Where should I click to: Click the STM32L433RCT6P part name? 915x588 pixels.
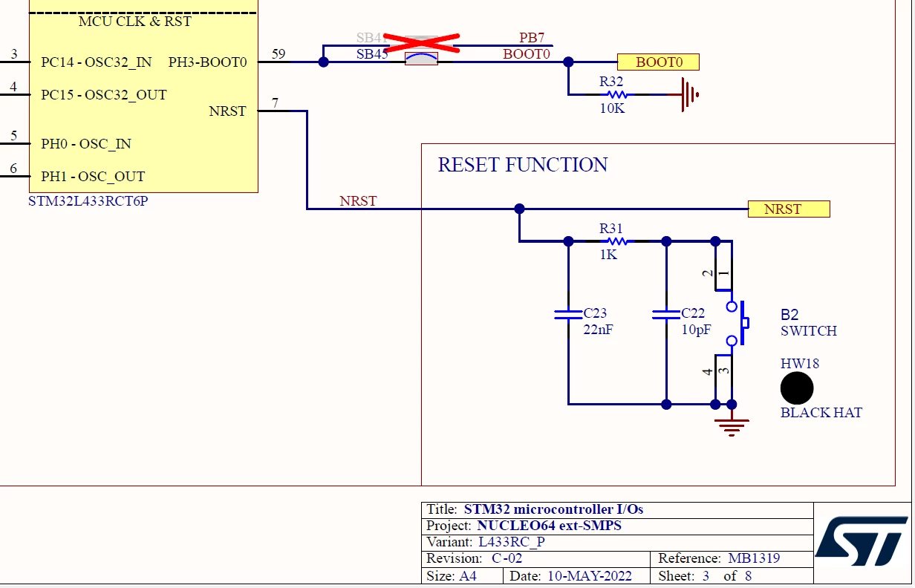pyautogui.click(x=88, y=200)
